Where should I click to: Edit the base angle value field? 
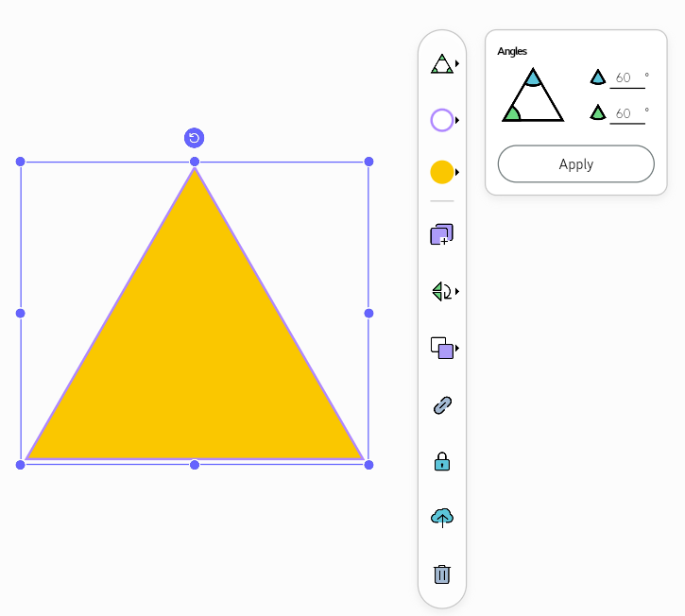[x=627, y=114]
